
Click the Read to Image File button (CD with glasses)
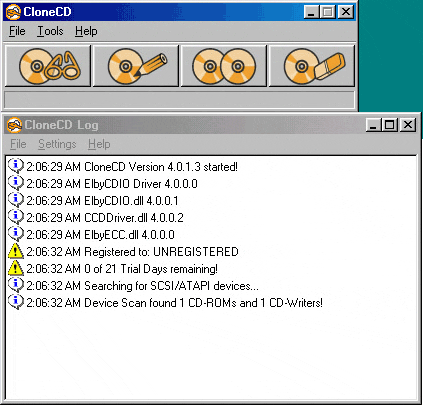tap(48, 66)
